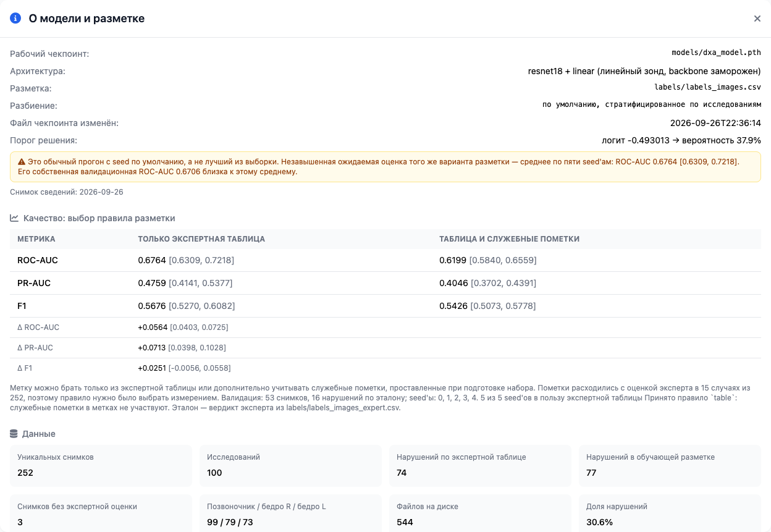
Task: Click the blue info icon in dialog header
Action: [x=15, y=19]
